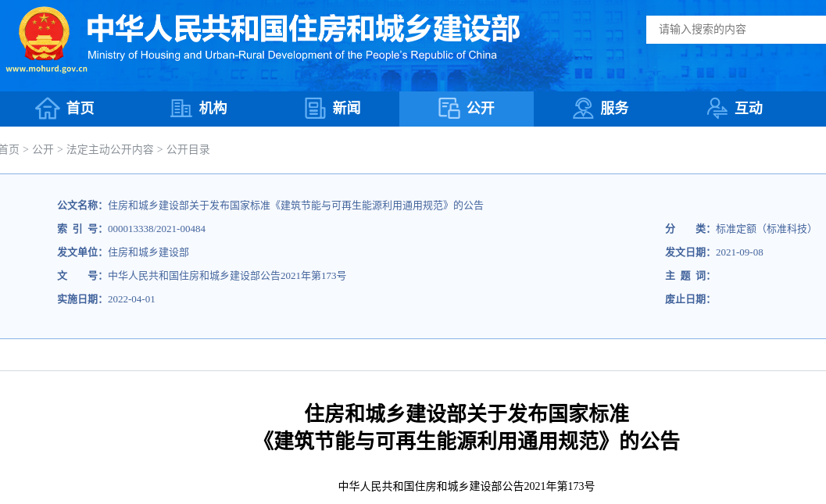
Task: Click the 公开目录 breadcrumb link
Action: [188, 149]
